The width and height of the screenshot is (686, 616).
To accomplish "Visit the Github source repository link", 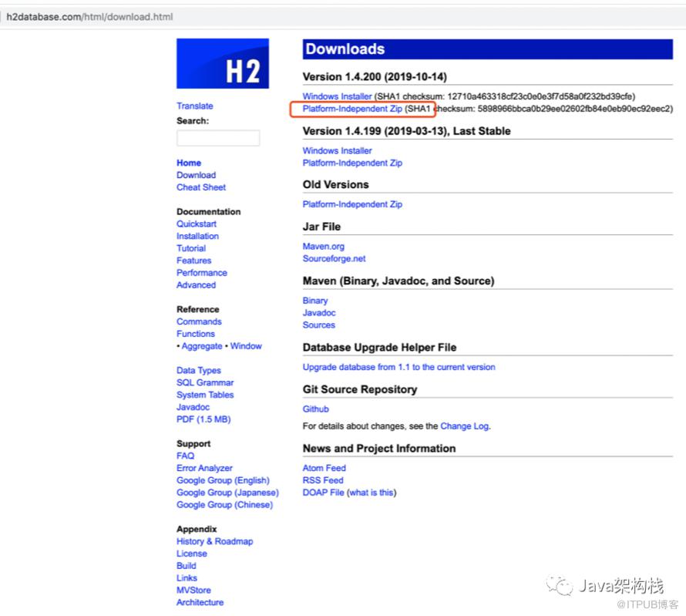I will click(315, 409).
